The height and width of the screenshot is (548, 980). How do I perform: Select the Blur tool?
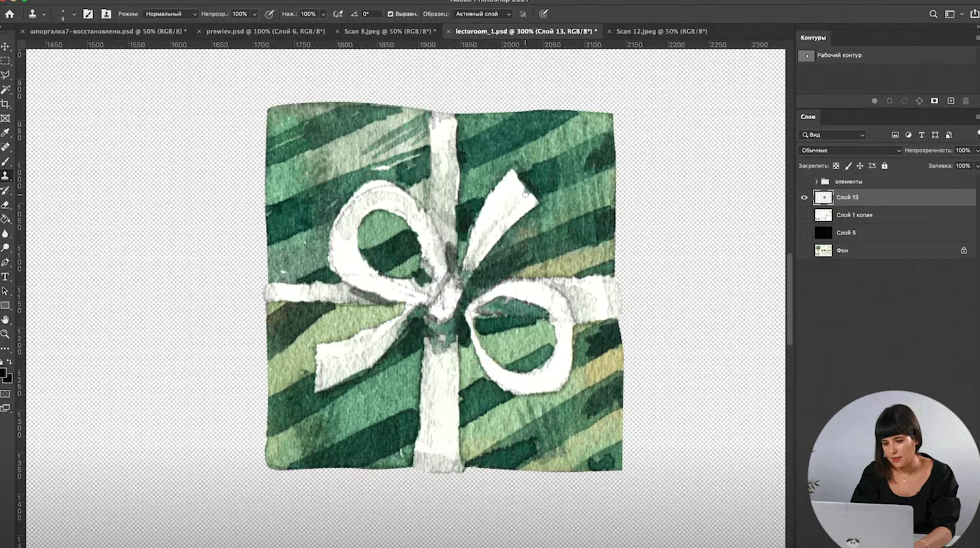[x=5, y=233]
